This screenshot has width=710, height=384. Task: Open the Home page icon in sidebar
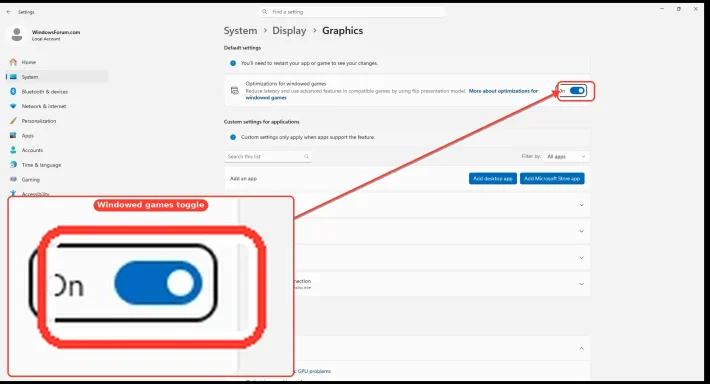point(13,62)
